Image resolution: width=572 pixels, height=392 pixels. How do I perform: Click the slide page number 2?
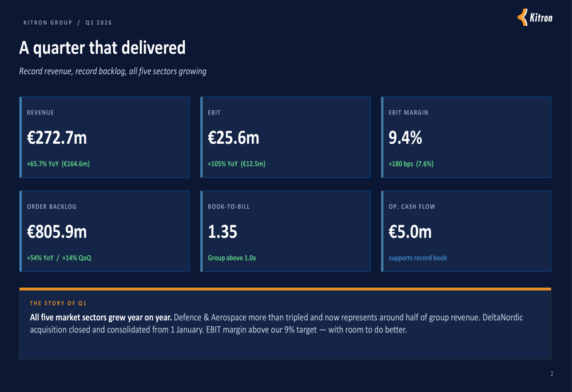click(551, 374)
